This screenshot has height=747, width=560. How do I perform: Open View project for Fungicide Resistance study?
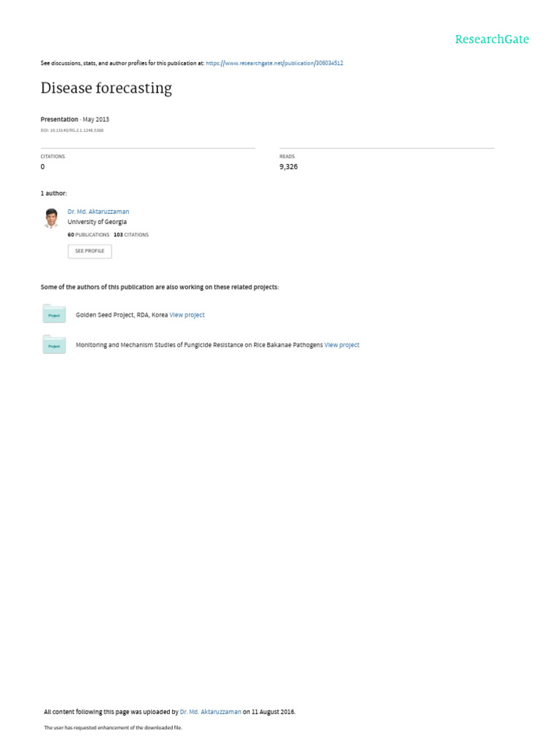pyautogui.click(x=342, y=345)
